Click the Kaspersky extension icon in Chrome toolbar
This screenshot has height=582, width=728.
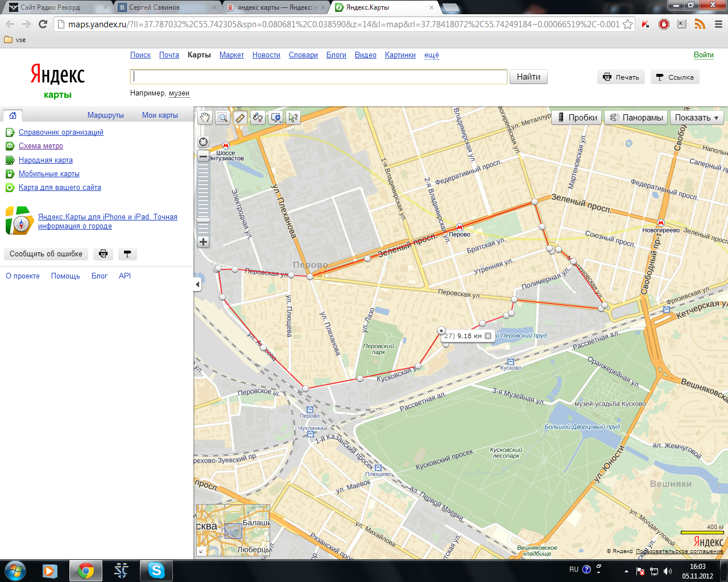coord(646,24)
